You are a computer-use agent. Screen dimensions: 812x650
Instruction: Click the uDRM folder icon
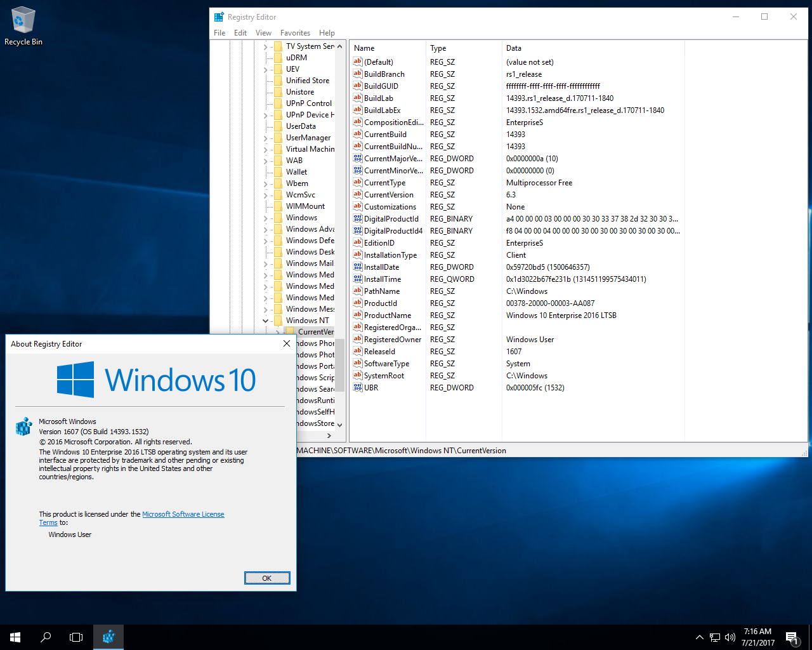pos(278,57)
